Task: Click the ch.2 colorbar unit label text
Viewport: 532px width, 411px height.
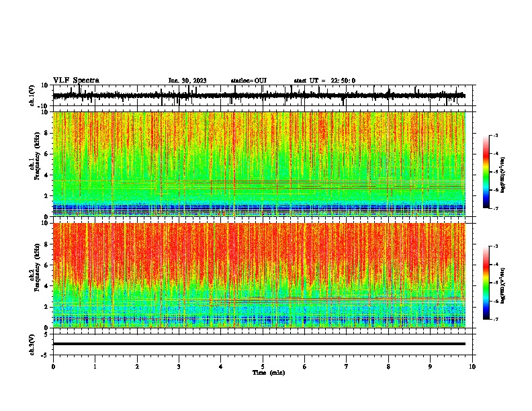Action: coord(502,285)
